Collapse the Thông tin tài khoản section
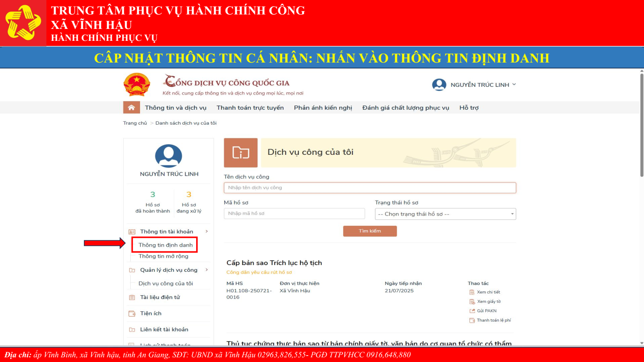The image size is (644, 362). pyautogui.click(x=206, y=231)
